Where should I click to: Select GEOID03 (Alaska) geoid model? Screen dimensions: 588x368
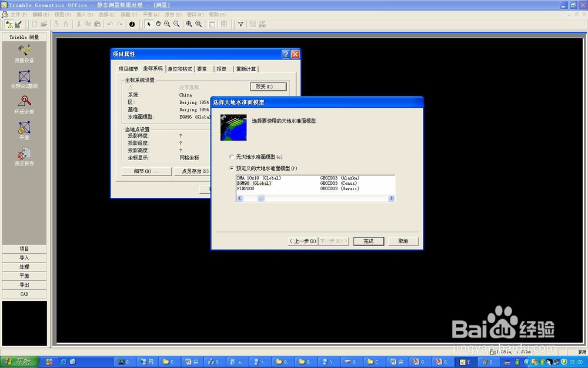click(x=340, y=178)
